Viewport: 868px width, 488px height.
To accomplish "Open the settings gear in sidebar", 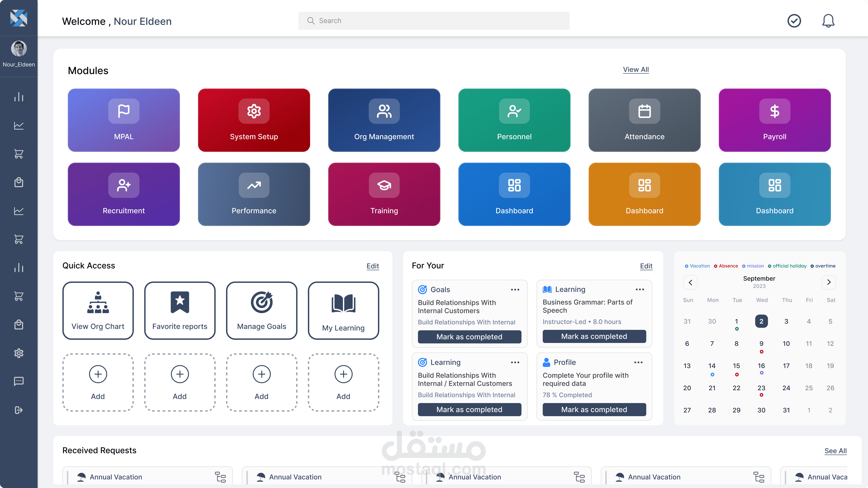I will point(19,353).
